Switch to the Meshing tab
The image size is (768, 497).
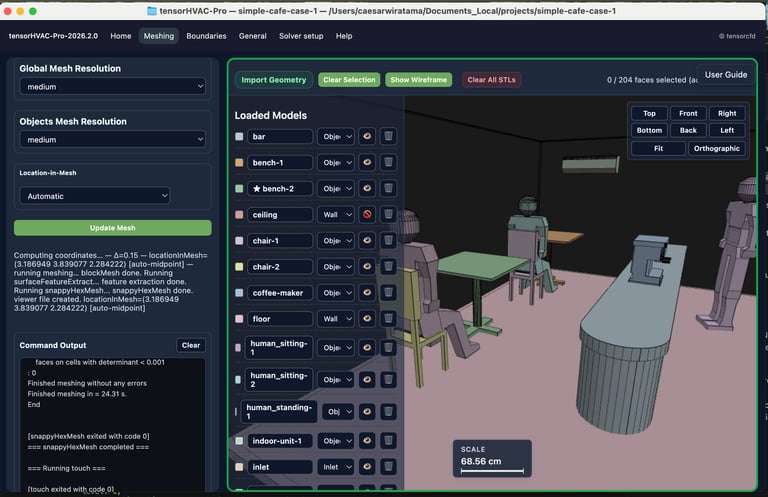(x=159, y=36)
